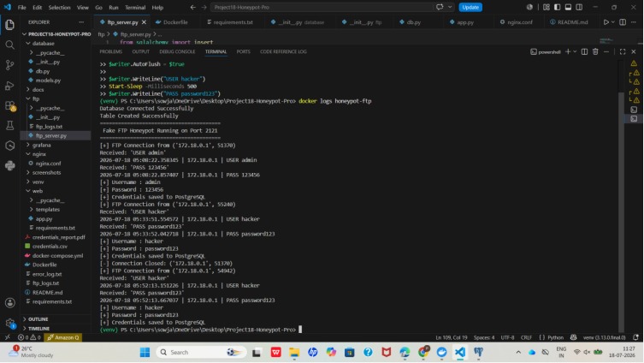Split the terminal panel
The image size is (644, 363).
pyautogui.click(x=584, y=52)
